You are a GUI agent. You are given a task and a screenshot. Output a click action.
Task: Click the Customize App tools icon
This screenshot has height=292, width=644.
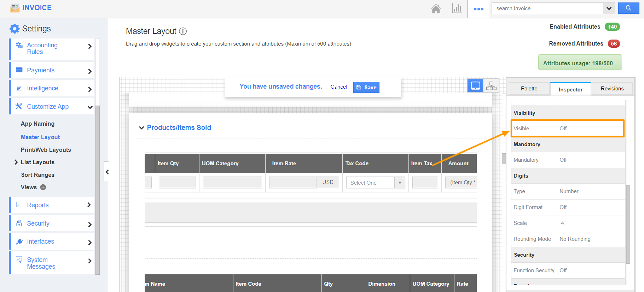(x=19, y=106)
